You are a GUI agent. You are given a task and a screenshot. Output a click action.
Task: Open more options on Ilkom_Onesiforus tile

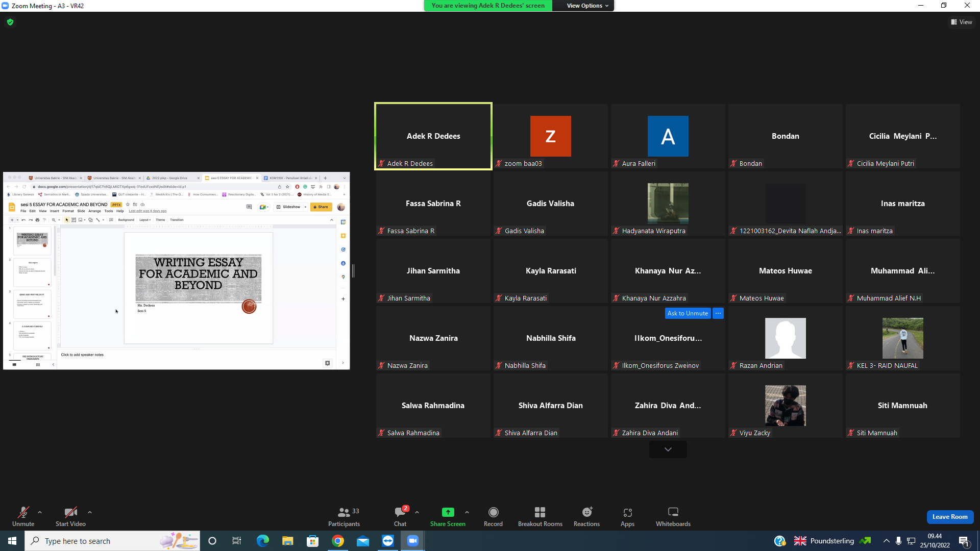(718, 313)
